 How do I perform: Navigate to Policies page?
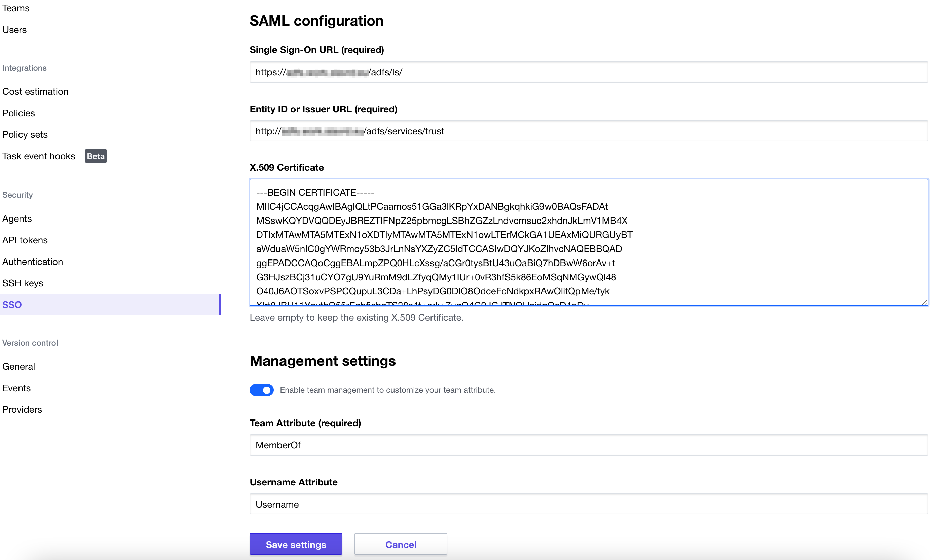click(18, 113)
